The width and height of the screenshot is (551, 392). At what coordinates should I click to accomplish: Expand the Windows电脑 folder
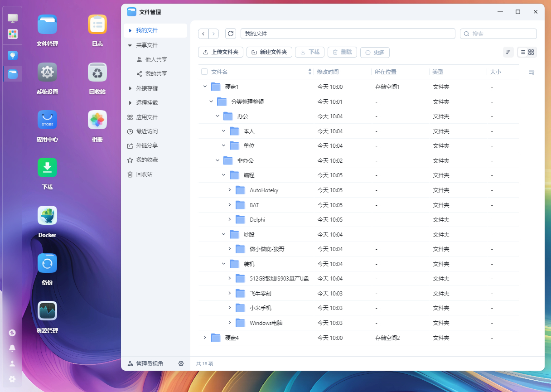230,323
